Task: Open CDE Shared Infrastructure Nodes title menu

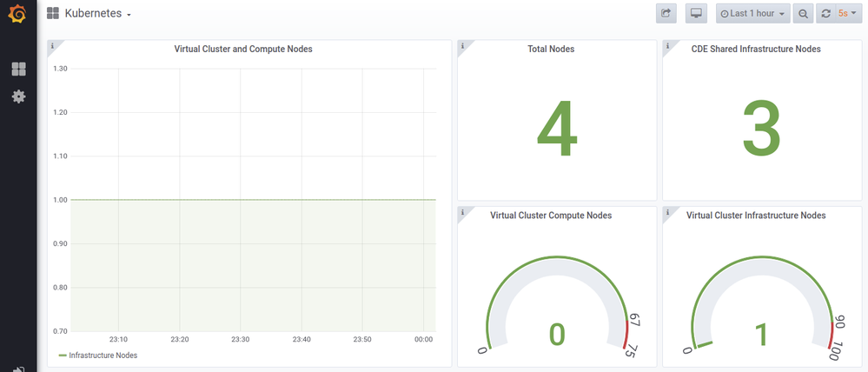Action: click(x=756, y=49)
